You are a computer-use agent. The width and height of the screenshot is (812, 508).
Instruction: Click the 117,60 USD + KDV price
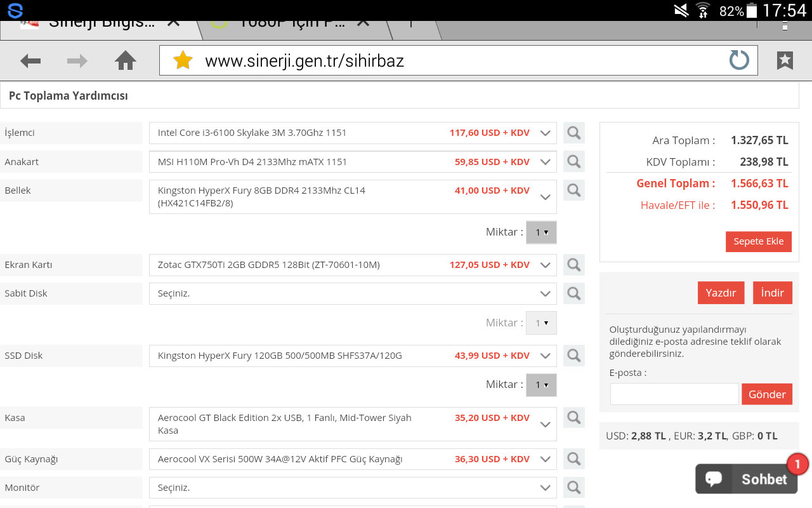point(490,133)
